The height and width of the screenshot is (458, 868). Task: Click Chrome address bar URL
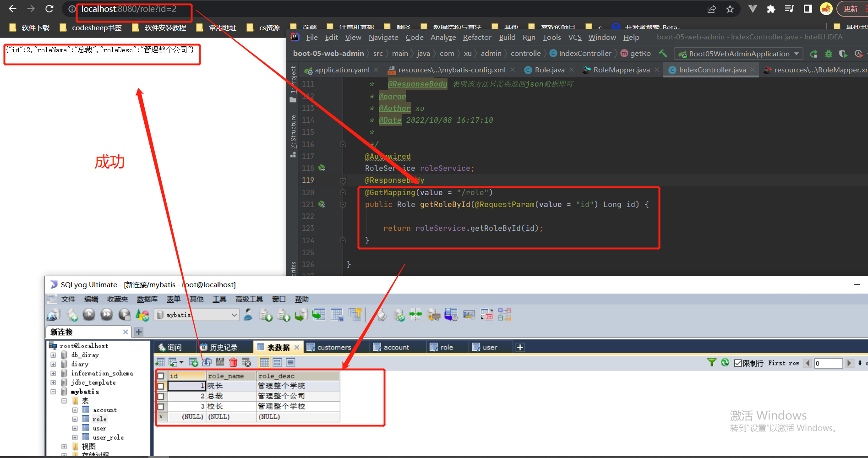click(129, 9)
